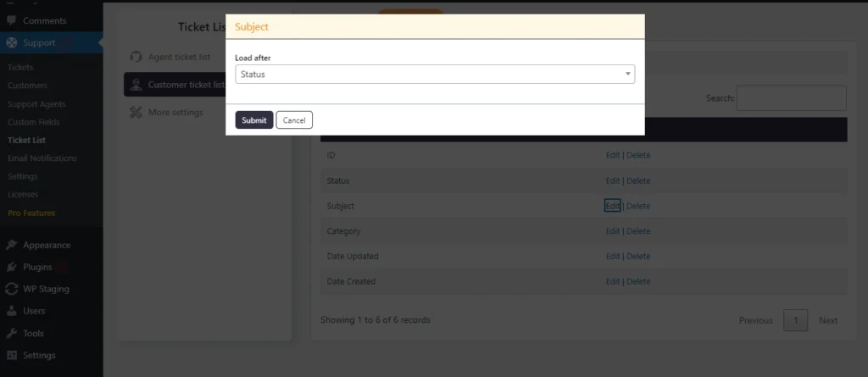Viewport: 868px width, 377px height.
Task: Go to Tickets submenu
Action: coord(20,68)
